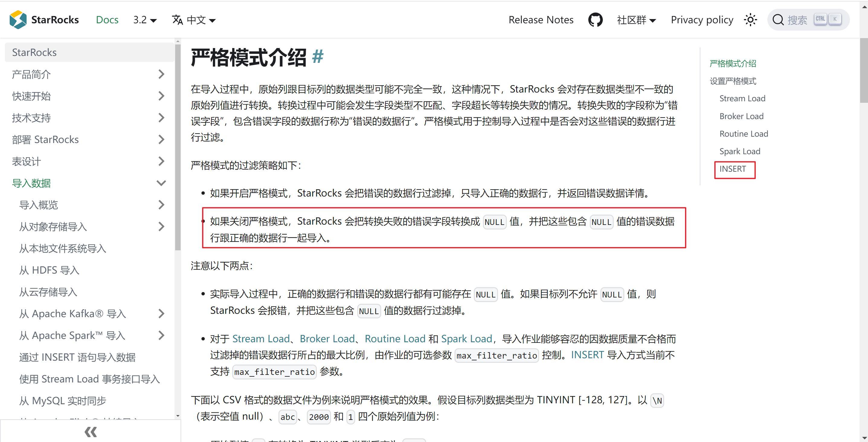
Task: Open 从 MySQL 实时同步 in the sidebar
Action: coord(63,401)
